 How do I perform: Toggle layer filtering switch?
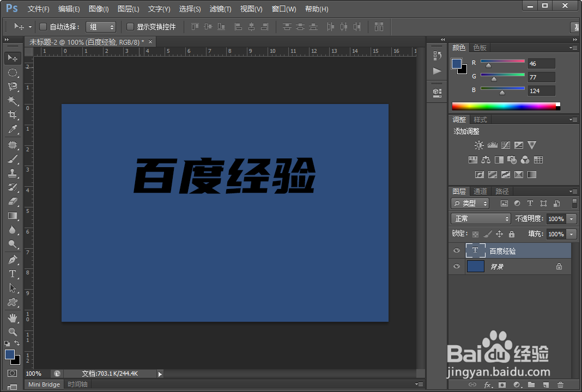pyautogui.click(x=574, y=203)
